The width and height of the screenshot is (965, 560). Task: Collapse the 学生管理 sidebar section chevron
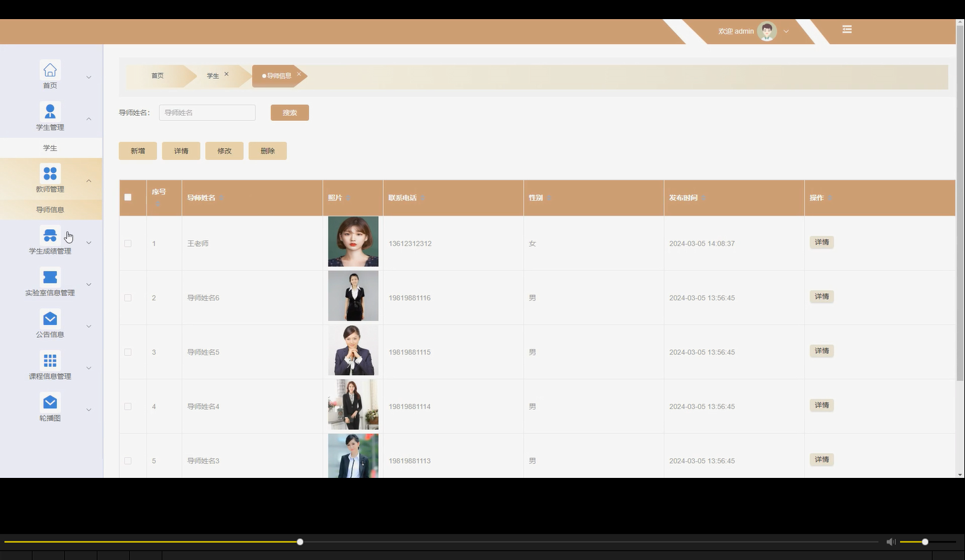point(88,118)
